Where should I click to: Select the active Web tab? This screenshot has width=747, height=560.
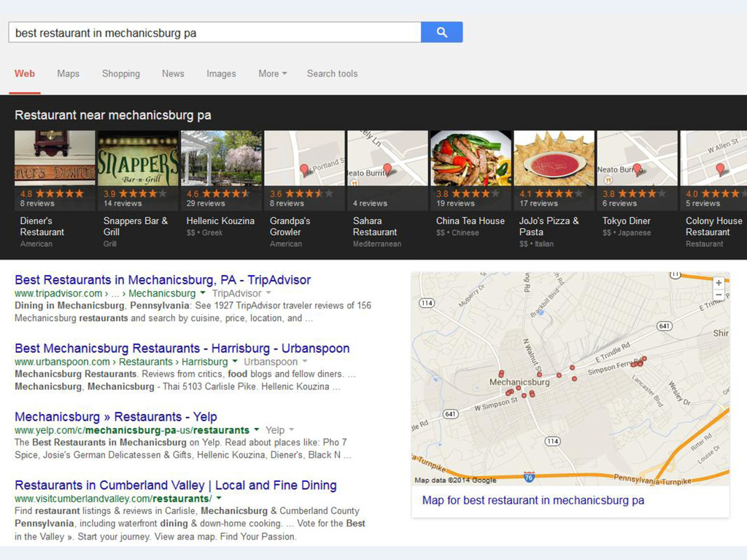pyautogui.click(x=24, y=74)
